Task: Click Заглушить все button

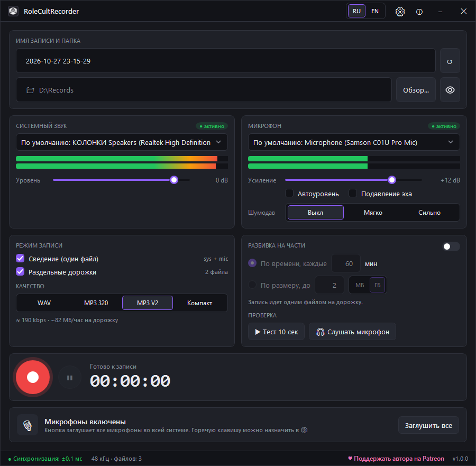Action: pyautogui.click(x=428, y=425)
